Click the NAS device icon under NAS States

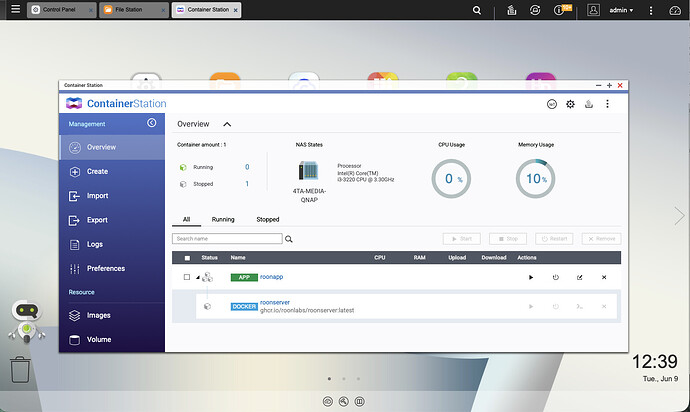pos(308,171)
